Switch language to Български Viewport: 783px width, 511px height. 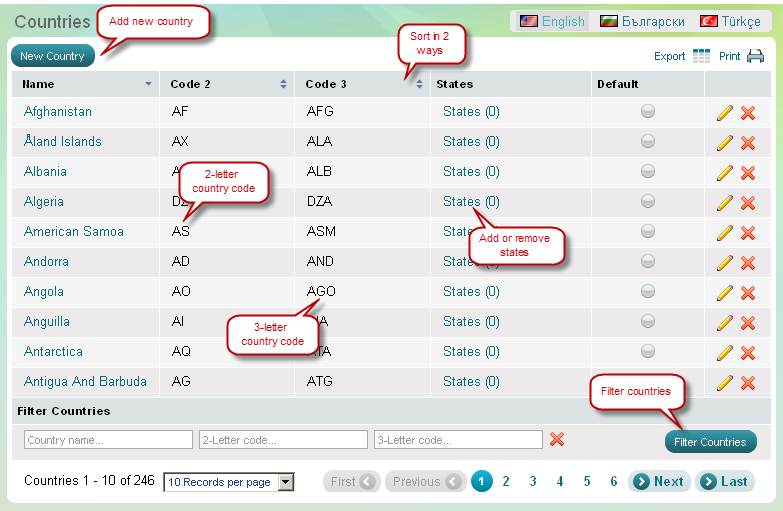point(643,21)
